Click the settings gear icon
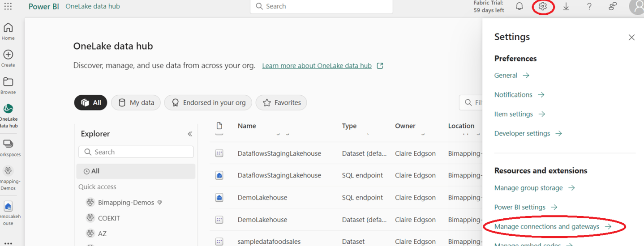The height and width of the screenshot is (246, 644). tap(543, 6)
